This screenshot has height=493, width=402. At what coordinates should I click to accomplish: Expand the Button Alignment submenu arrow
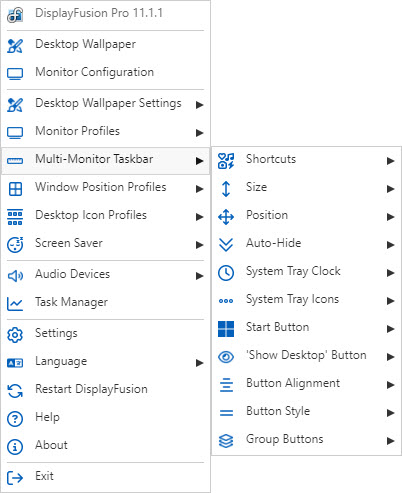(x=390, y=385)
